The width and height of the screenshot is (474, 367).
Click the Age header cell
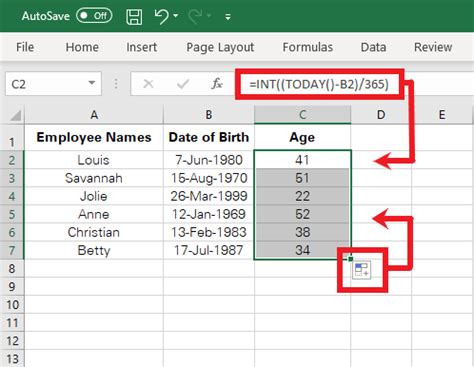tap(302, 137)
